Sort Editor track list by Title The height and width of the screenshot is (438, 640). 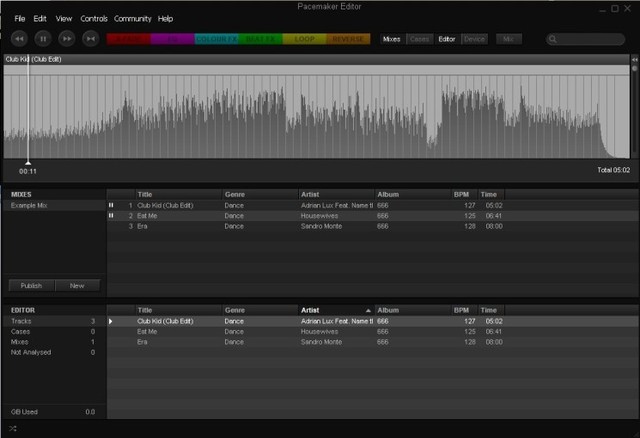click(x=178, y=310)
